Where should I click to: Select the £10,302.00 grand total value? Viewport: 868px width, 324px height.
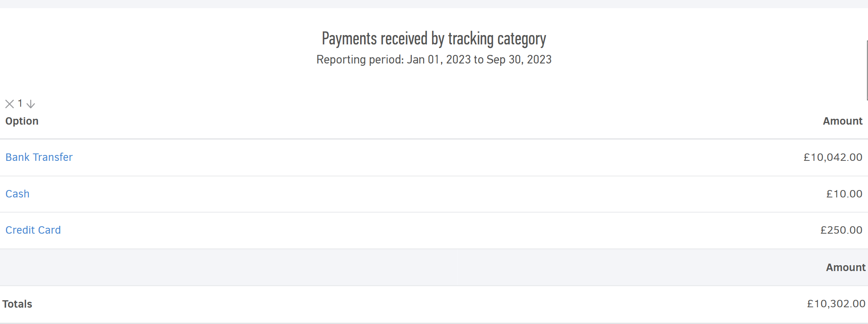coord(836,304)
